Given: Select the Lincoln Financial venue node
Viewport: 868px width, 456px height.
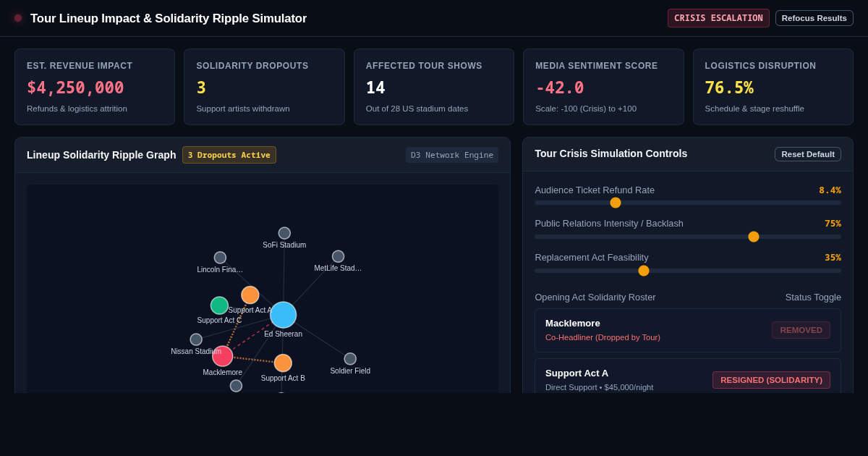Looking at the screenshot, I should 220,258.
